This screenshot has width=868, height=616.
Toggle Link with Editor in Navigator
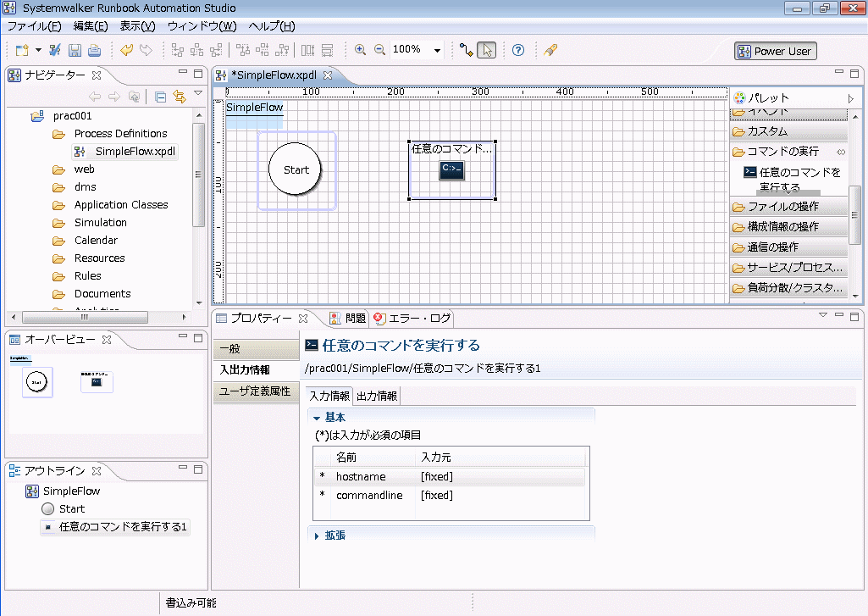[180, 97]
